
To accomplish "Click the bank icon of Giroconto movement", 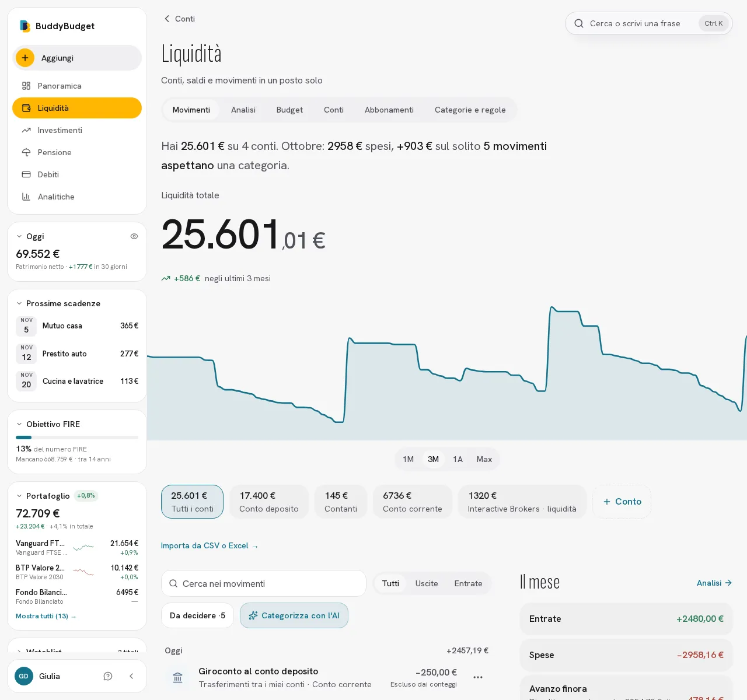I will click(x=178, y=677).
